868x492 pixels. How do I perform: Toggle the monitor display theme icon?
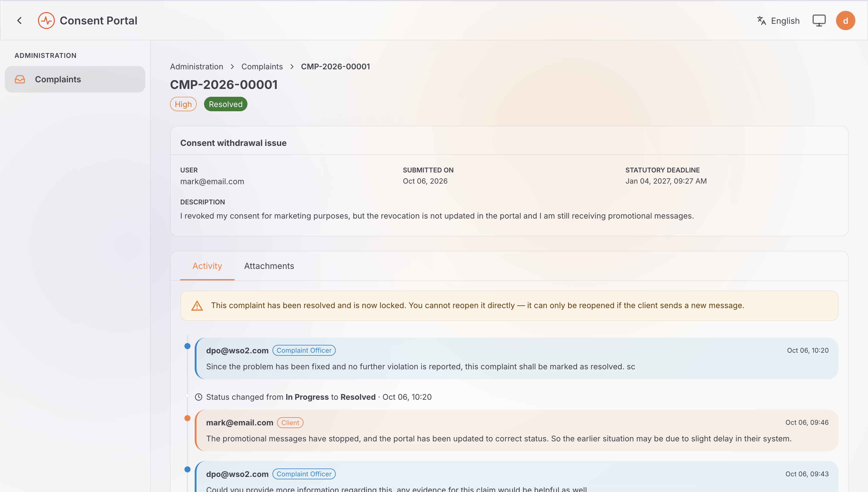tap(819, 20)
